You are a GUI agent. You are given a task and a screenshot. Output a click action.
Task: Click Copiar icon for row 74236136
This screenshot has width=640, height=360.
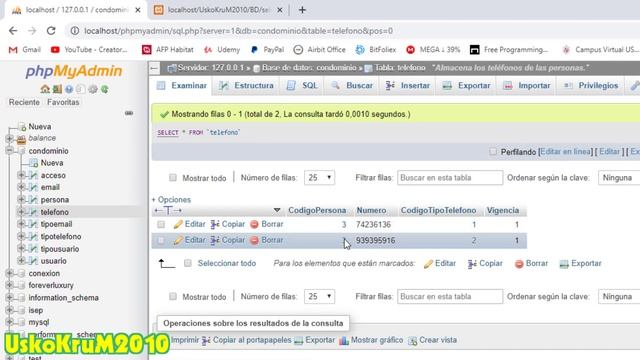(215, 224)
